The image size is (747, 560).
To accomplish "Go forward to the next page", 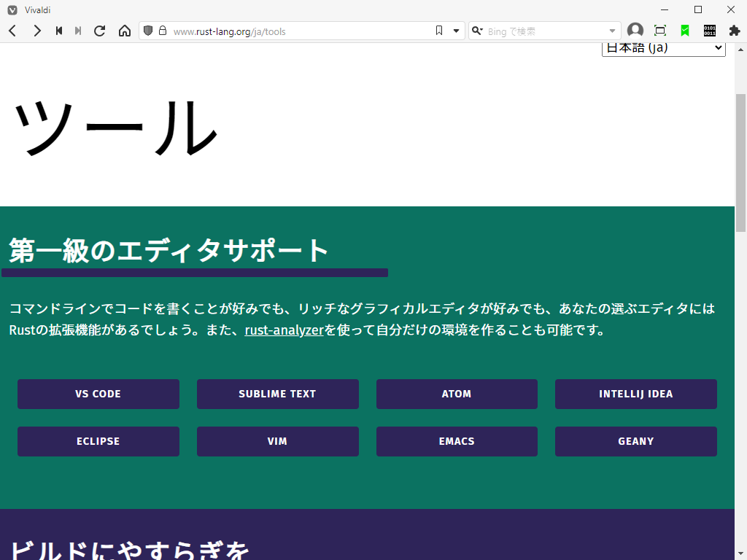I will coord(36,31).
